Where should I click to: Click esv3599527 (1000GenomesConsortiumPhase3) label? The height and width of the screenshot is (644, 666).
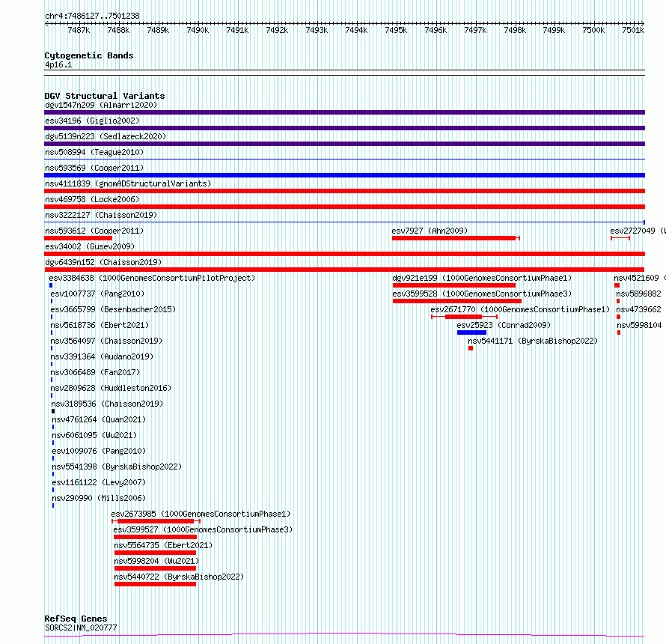pyautogui.click(x=203, y=529)
